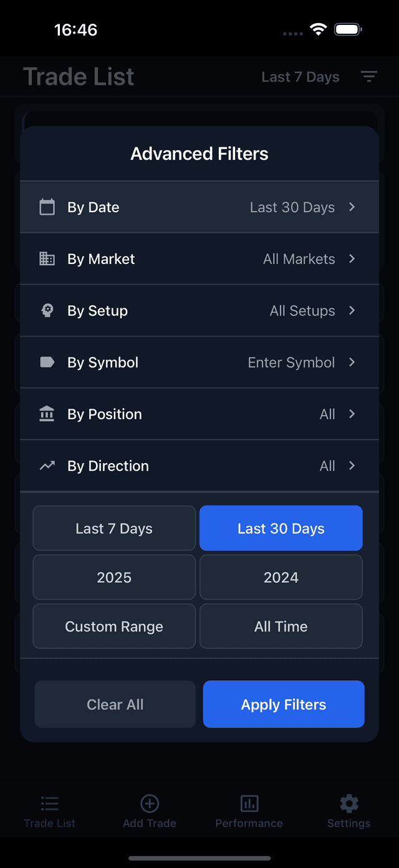399x868 pixels.
Task: Select the 2025 date range option
Action: (114, 577)
